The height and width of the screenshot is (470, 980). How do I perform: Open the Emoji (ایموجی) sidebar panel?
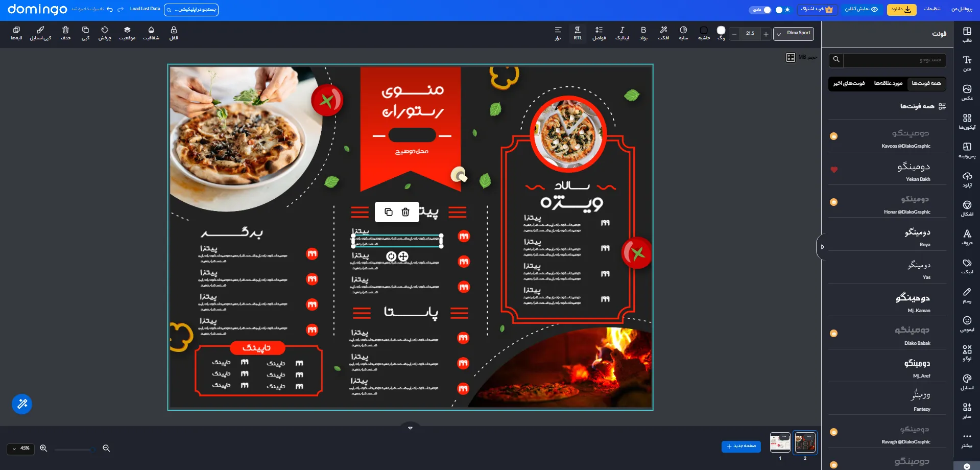pos(967,324)
